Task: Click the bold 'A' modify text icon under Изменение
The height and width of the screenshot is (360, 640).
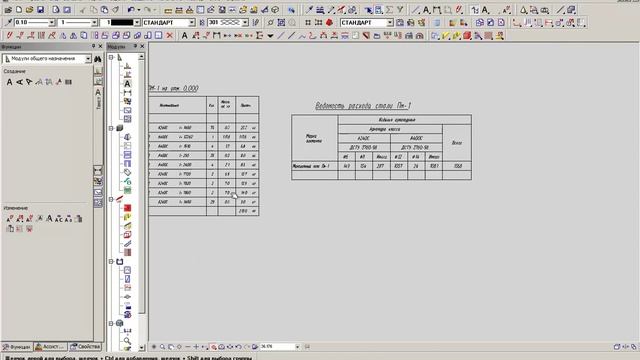Action: (49, 219)
